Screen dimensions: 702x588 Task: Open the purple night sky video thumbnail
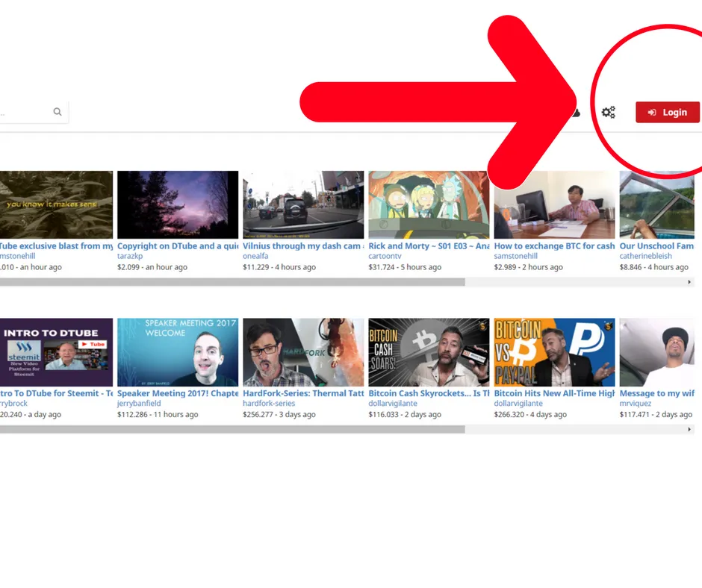click(x=178, y=204)
